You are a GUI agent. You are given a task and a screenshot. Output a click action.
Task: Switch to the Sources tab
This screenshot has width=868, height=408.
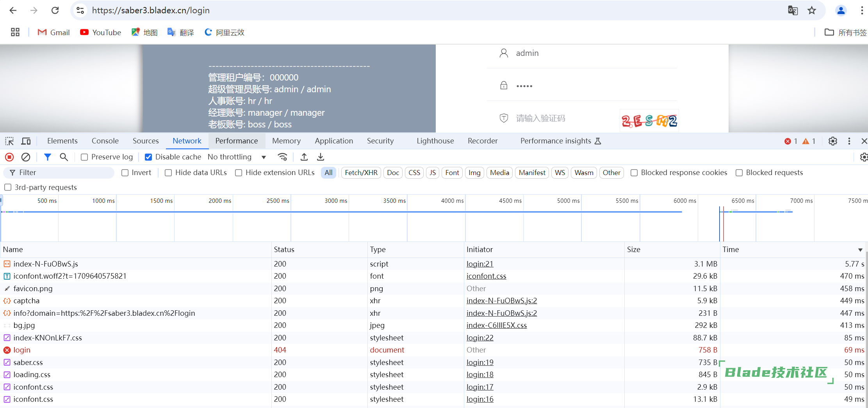click(146, 141)
